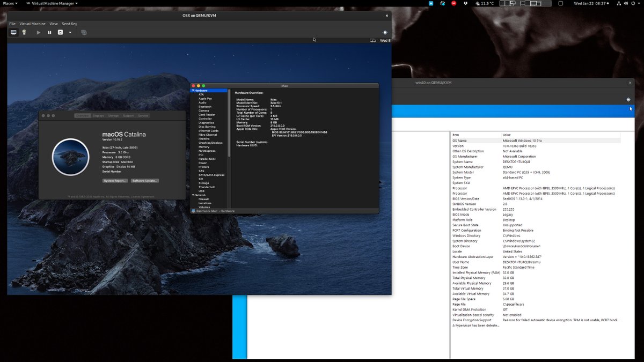Image resolution: width=644 pixels, height=362 pixels.
Task: Shut down the OSX virtual machine
Action: (x=61, y=32)
